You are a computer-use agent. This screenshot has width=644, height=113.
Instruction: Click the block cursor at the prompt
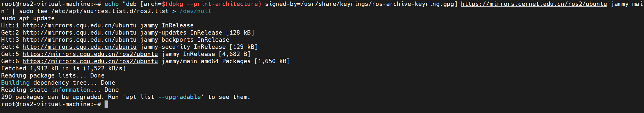point(106,104)
